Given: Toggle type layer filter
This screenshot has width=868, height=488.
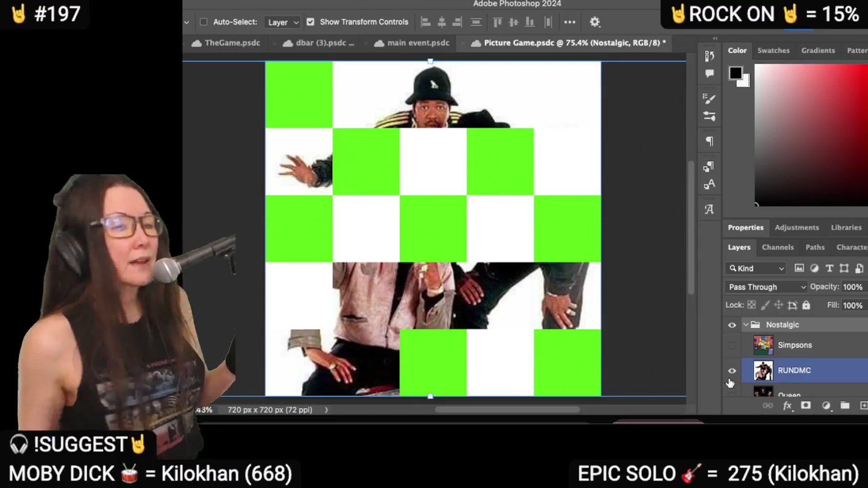Looking at the screenshot, I should point(829,268).
